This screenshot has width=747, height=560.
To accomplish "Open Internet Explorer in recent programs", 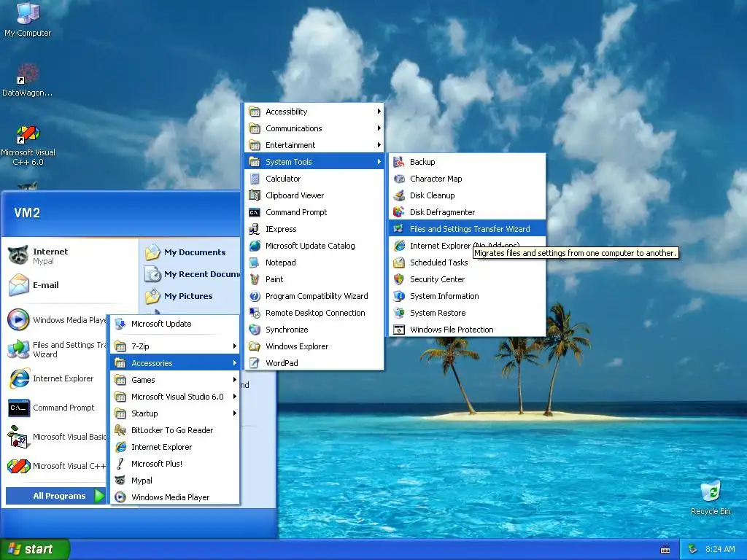I will point(56,378).
